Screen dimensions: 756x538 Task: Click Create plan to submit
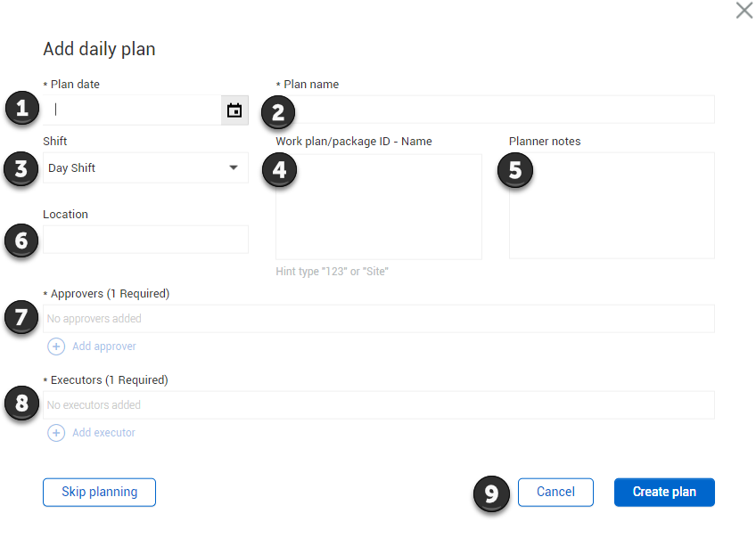click(663, 492)
